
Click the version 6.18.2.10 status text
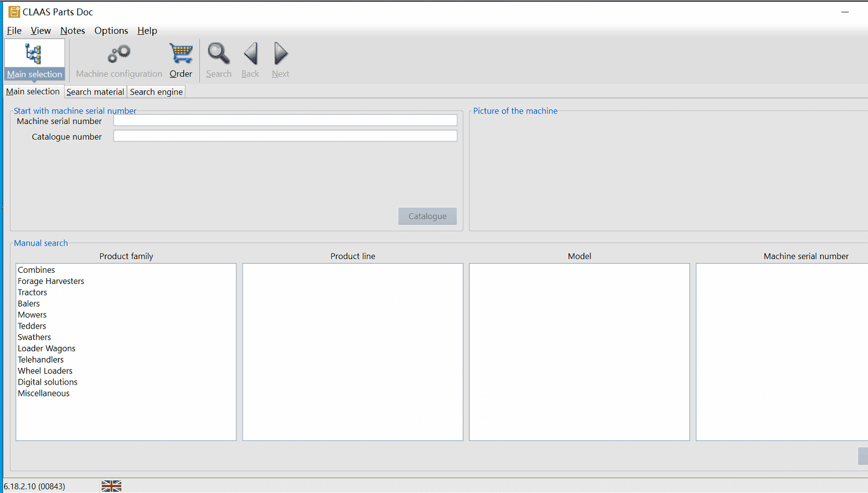coord(34,486)
